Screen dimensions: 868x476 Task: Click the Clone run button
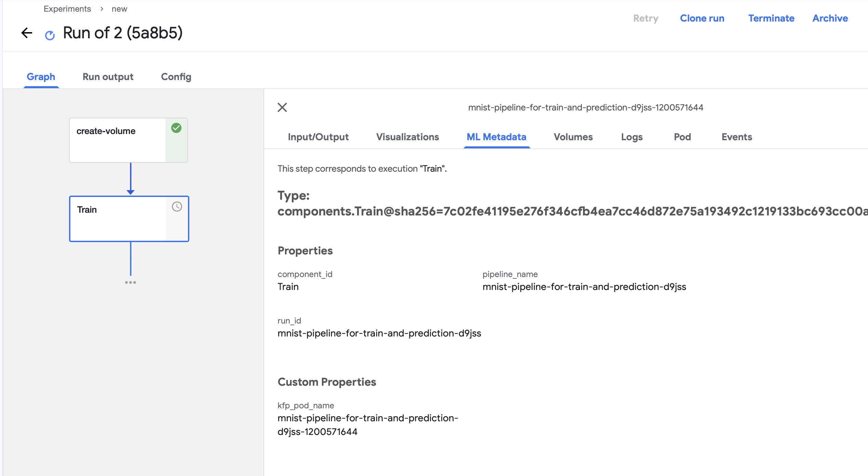coord(702,18)
